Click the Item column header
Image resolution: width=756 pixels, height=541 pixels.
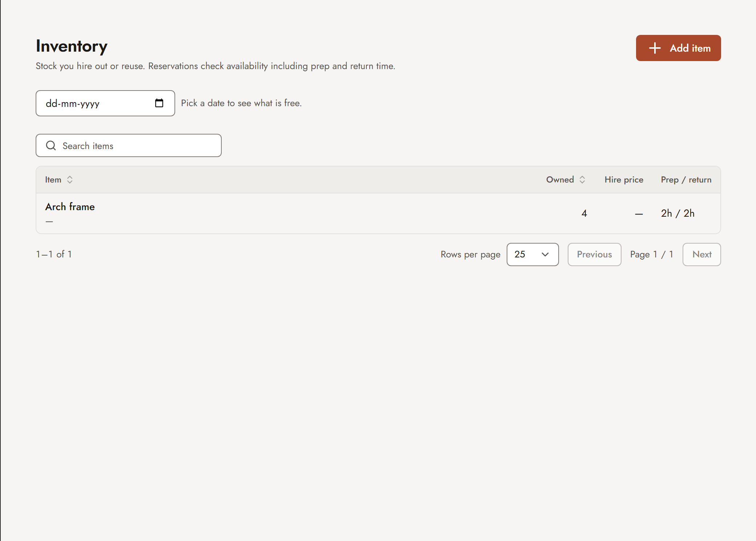(x=53, y=180)
